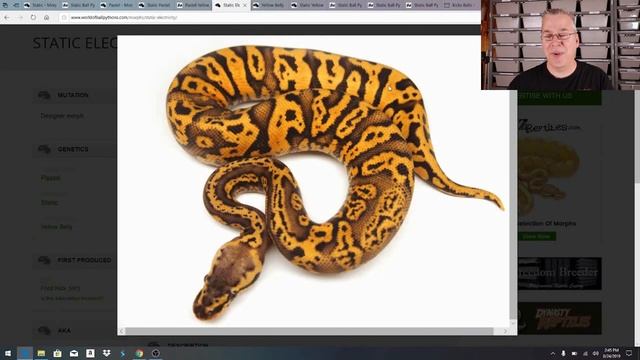Open the Windows Start menu
Image resolution: width=640 pixels, height=360 pixels.
(8, 353)
